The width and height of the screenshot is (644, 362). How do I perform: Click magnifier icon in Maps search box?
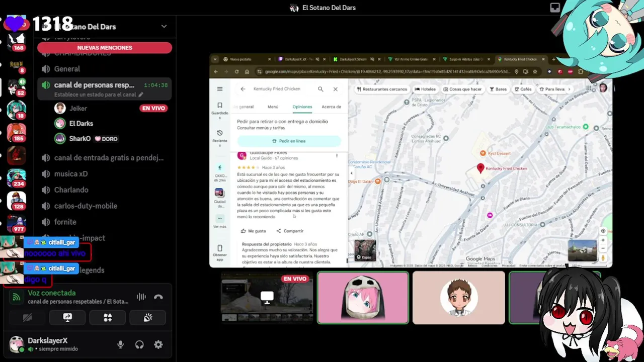[x=320, y=89]
